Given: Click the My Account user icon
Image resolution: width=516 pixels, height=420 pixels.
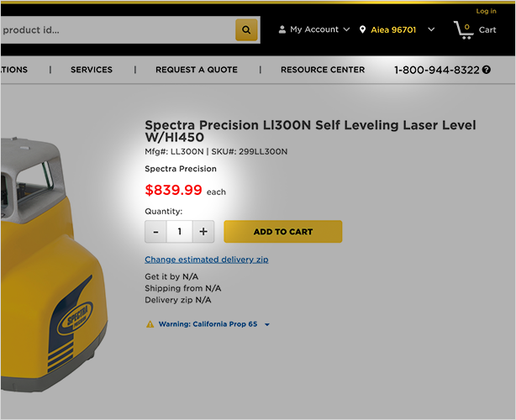Looking at the screenshot, I should tap(282, 29).
